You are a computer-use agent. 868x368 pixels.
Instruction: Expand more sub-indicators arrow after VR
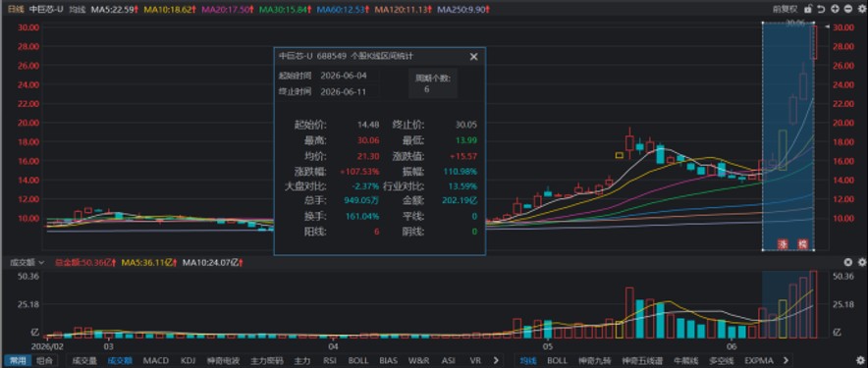coord(496,361)
